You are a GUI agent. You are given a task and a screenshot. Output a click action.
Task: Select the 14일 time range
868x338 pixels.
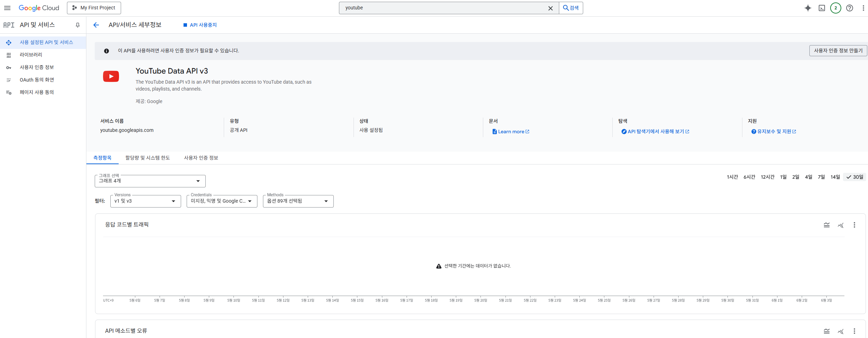tap(835, 177)
